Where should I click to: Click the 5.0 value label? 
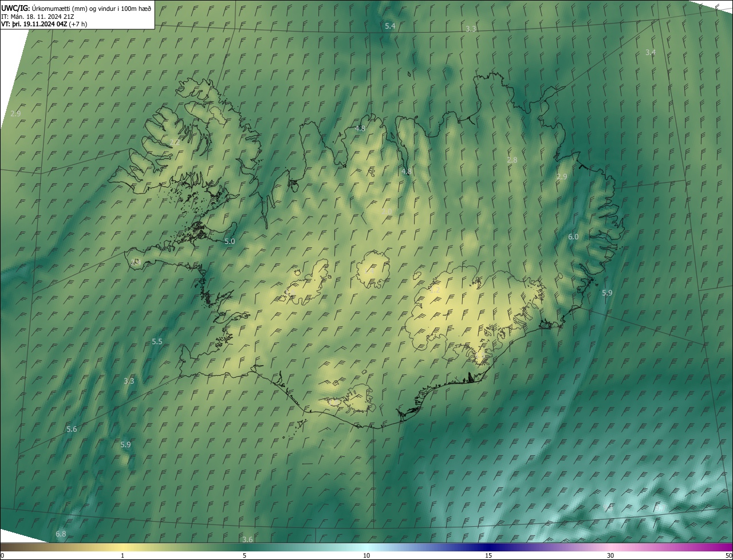[x=230, y=242]
